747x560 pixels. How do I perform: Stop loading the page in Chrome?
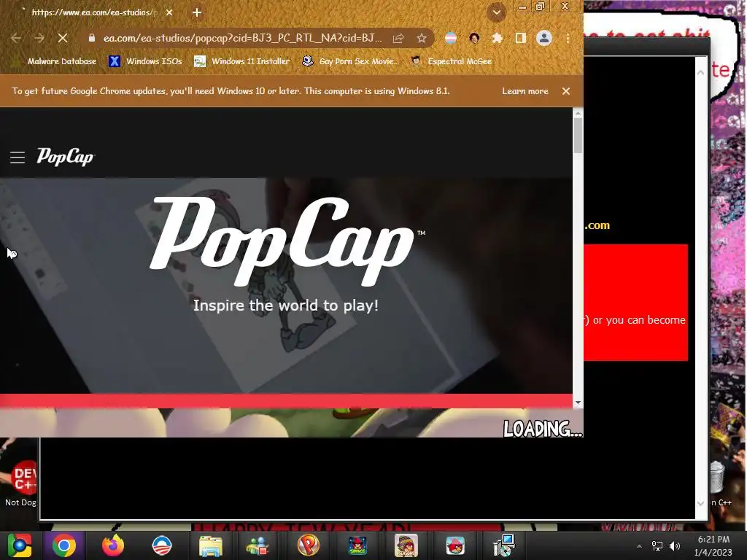pos(63,38)
